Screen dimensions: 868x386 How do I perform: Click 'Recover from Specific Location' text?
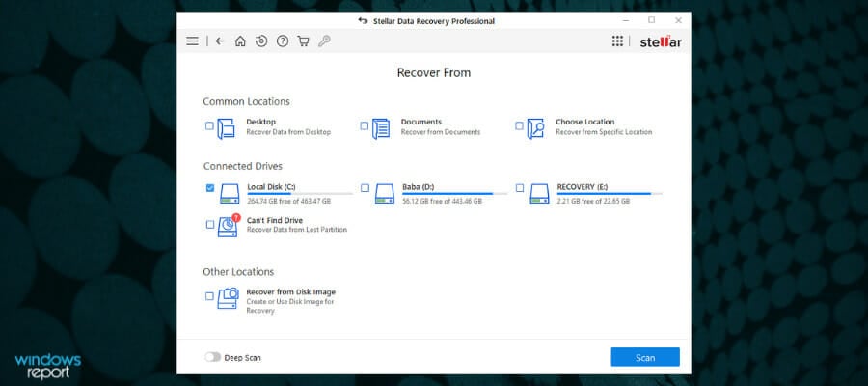(604, 132)
